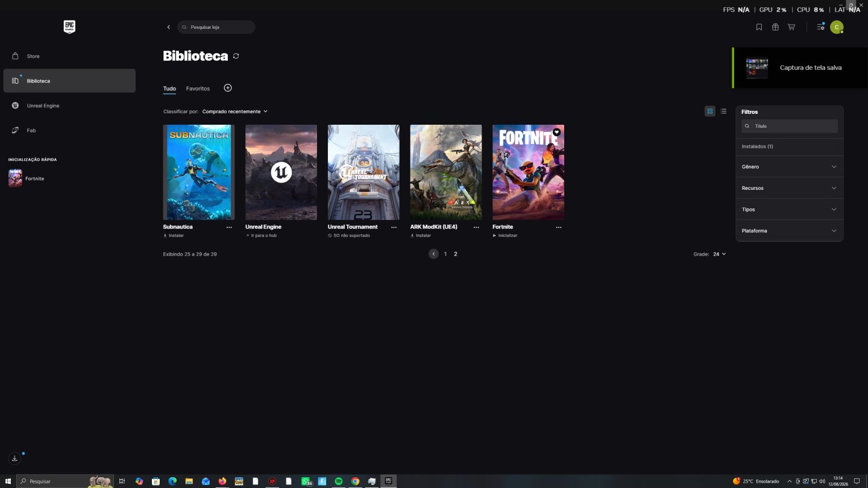Add a new collection with the plus icon
The height and width of the screenshot is (488, 868).
tap(228, 88)
